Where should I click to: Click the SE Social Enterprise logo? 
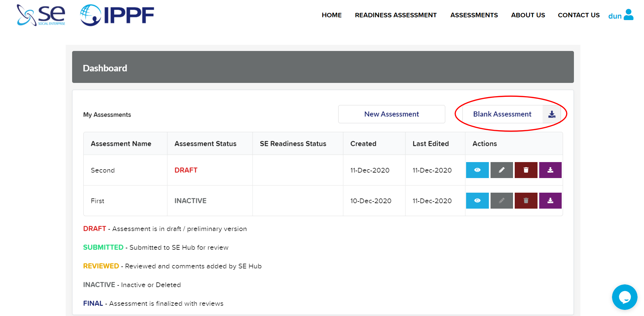[41, 15]
